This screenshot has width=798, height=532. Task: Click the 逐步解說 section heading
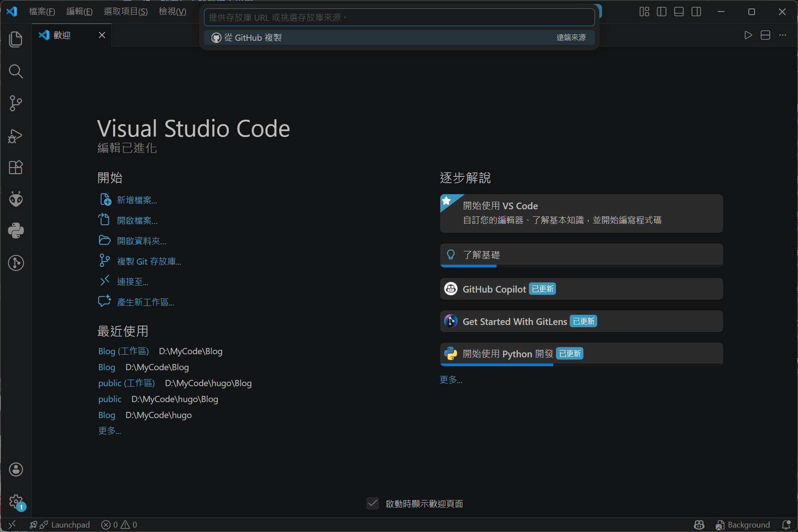465,178
